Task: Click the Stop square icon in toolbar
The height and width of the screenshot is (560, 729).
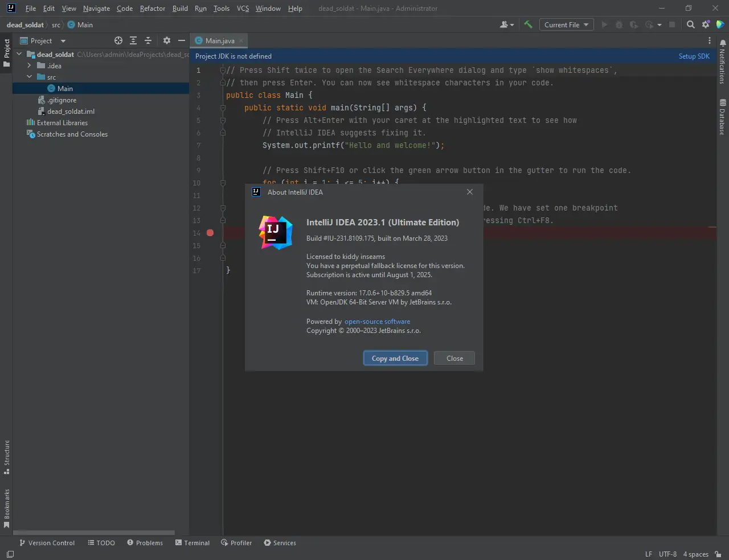Action: click(x=672, y=24)
